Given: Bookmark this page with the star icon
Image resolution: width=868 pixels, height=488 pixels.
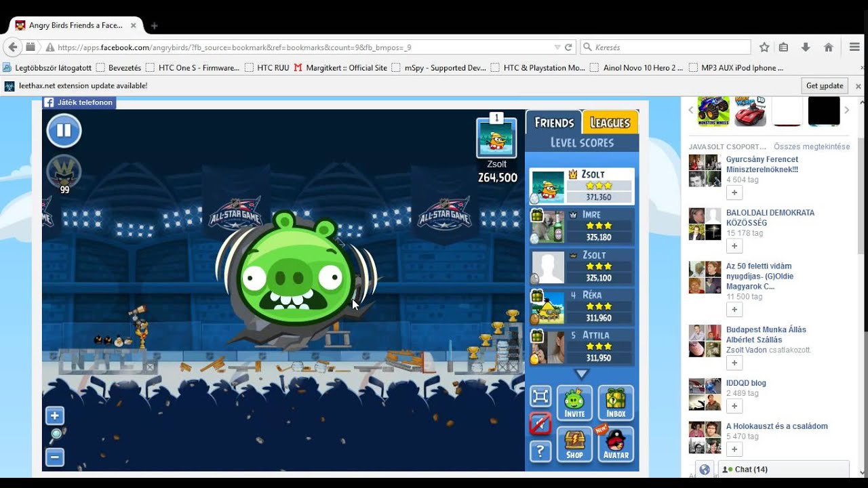Looking at the screenshot, I should tap(764, 47).
